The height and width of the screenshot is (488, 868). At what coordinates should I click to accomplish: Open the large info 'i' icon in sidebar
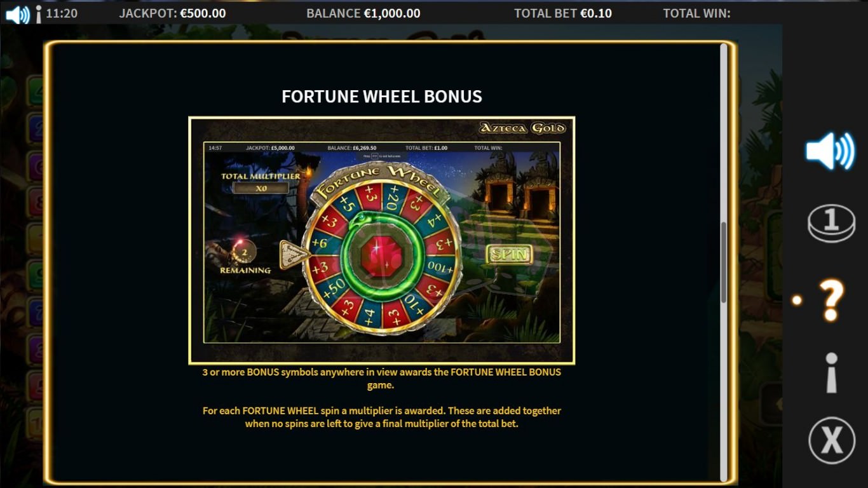831,373
